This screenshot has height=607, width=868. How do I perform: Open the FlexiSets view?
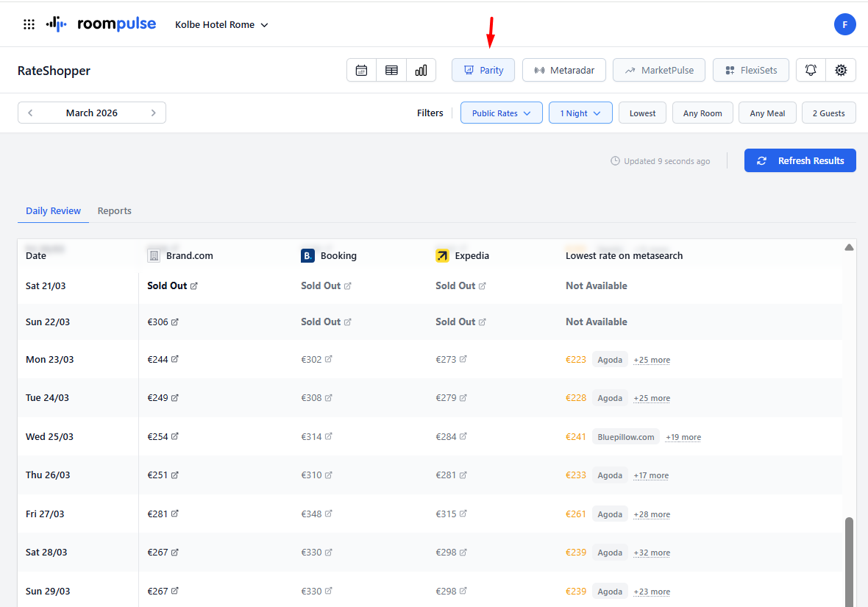pyautogui.click(x=750, y=71)
